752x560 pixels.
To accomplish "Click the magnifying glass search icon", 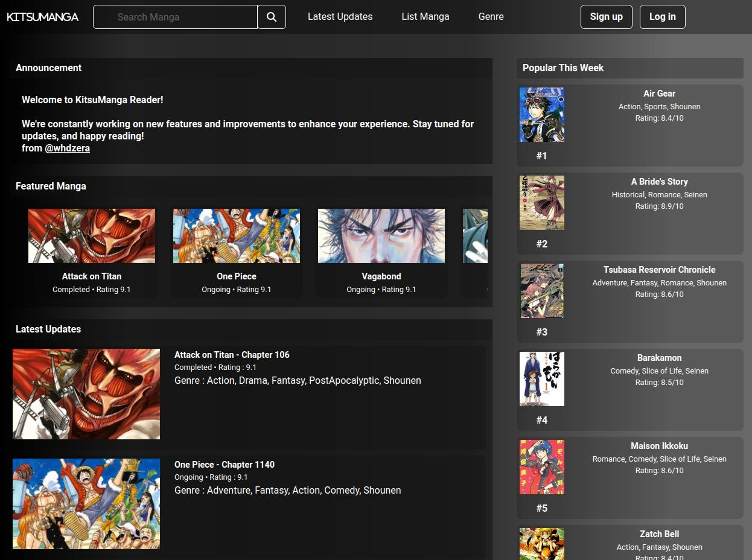I will [x=272, y=17].
